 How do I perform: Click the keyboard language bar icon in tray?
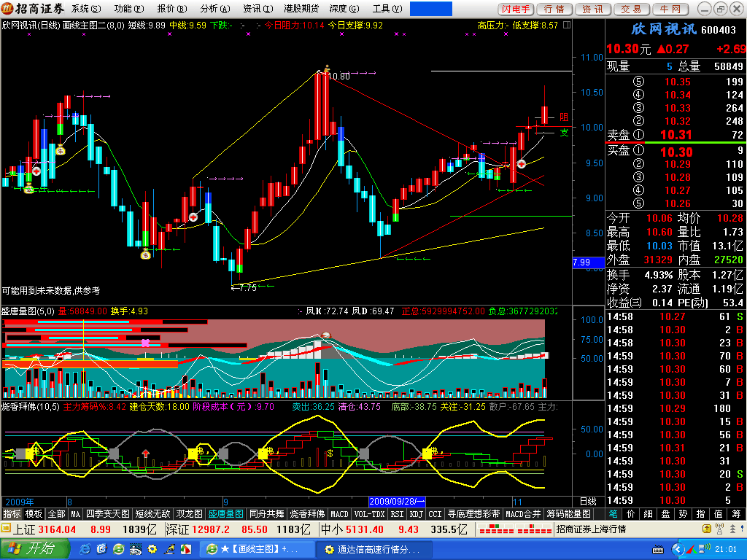(x=658, y=550)
